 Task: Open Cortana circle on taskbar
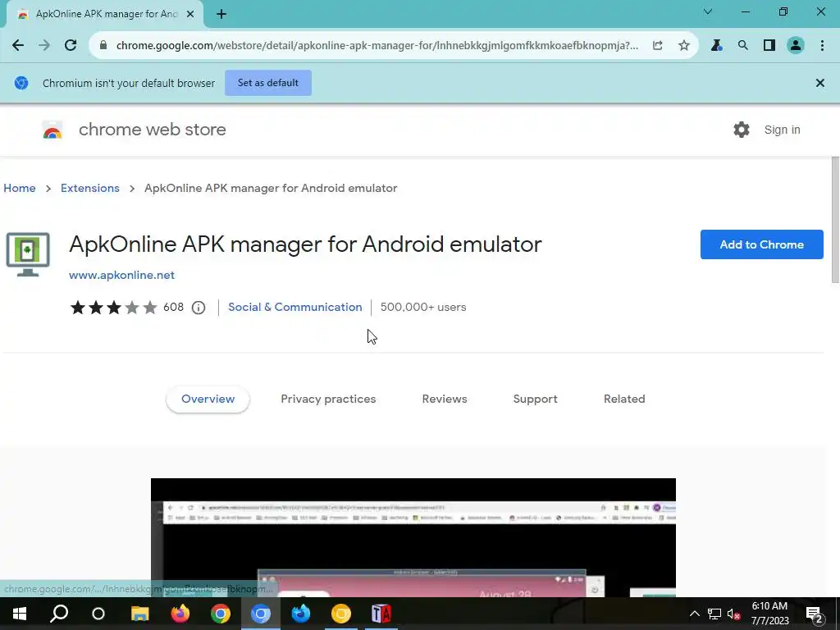click(x=98, y=614)
